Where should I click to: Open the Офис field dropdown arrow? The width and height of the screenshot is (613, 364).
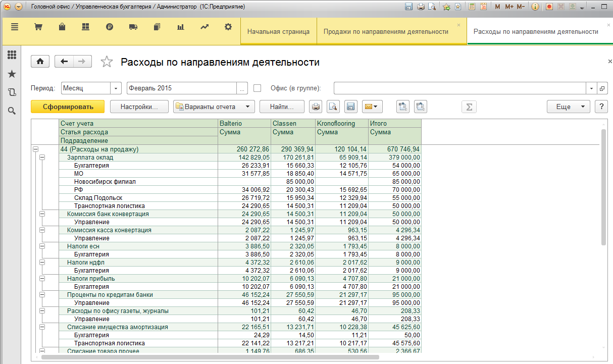pos(591,88)
